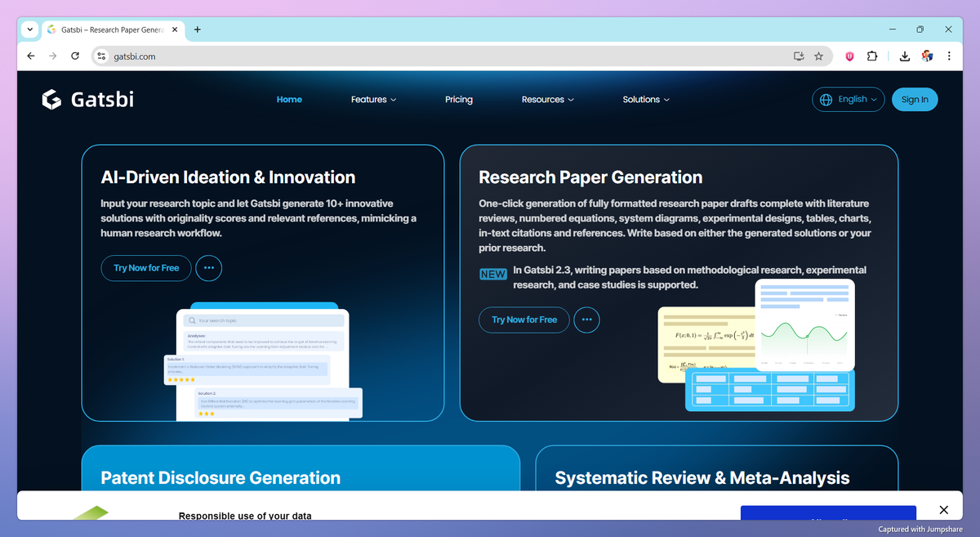Expand the Features dropdown
This screenshot has height=537, width=980.
point(373,99)
